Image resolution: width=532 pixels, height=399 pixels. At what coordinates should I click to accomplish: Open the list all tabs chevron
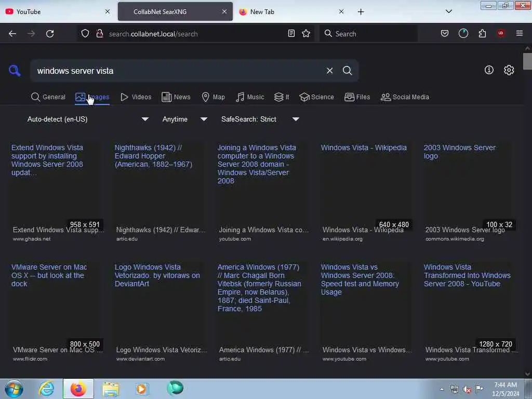[448, 11]
